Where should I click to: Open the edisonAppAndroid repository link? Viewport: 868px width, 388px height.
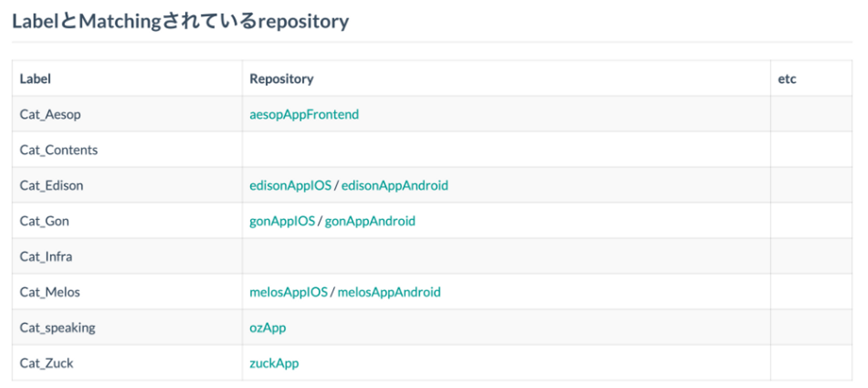(395, 186)
